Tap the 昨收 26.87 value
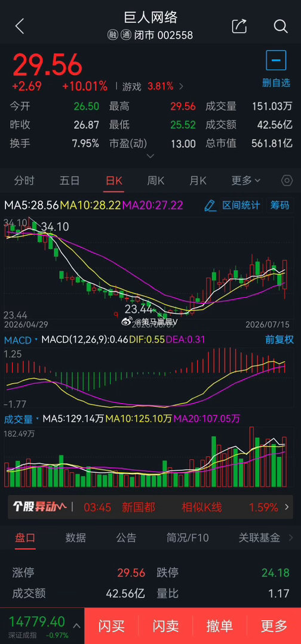Screen dimensions: 301x644 point(87,125)
